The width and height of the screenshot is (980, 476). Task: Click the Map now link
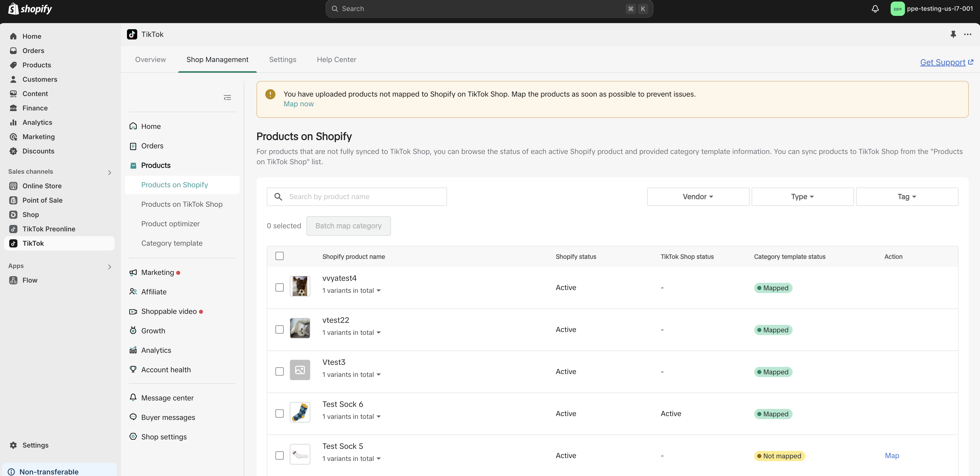tap(298, 104)
